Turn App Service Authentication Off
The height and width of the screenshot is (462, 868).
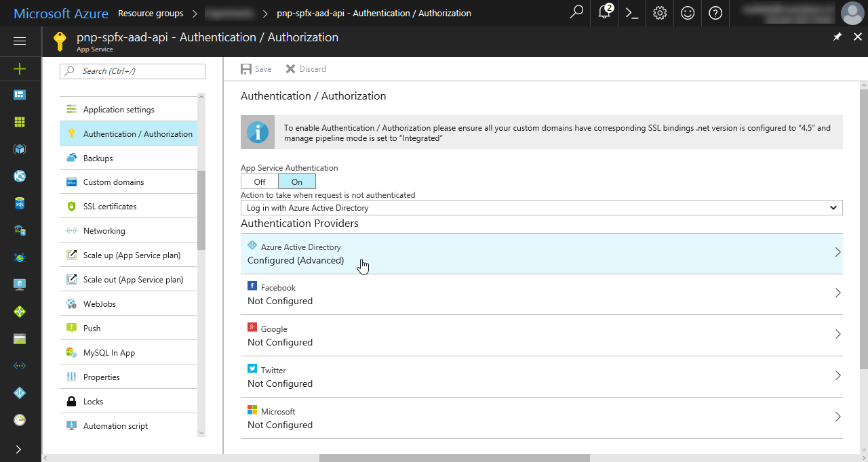coord(260,182)
